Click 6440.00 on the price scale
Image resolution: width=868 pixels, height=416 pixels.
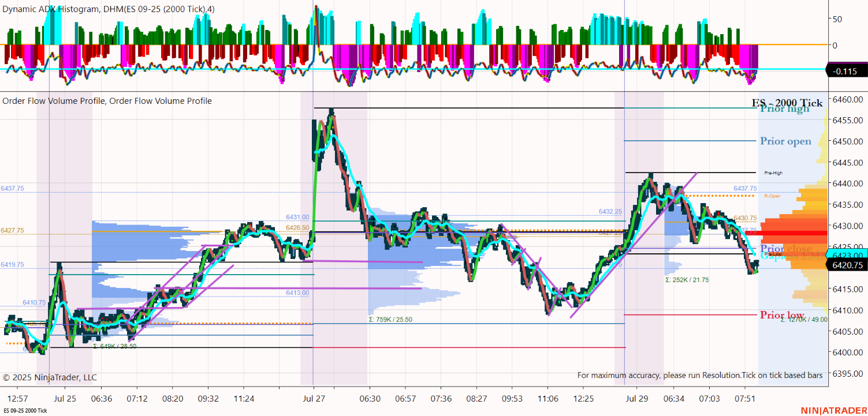[848, 183]
